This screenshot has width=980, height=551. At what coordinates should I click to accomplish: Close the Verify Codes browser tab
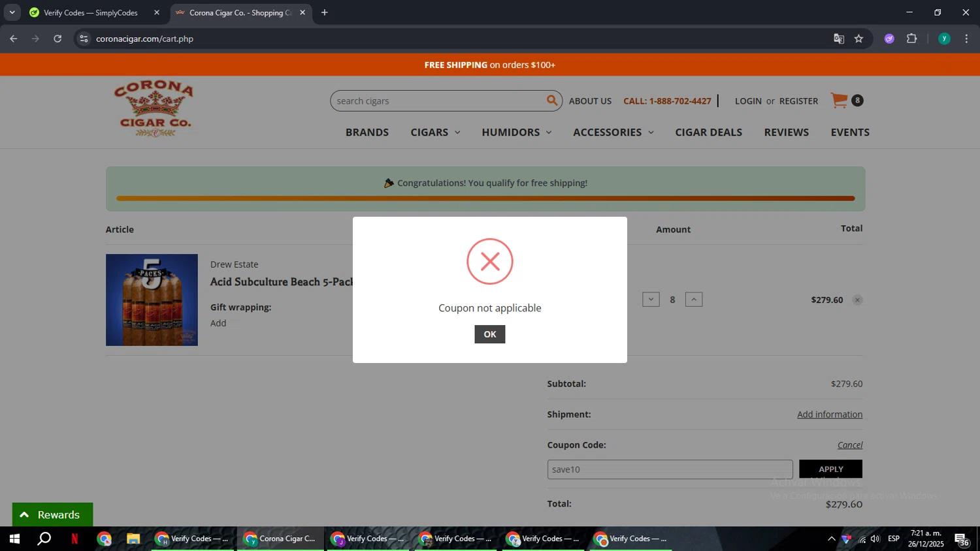click(157, 12)
